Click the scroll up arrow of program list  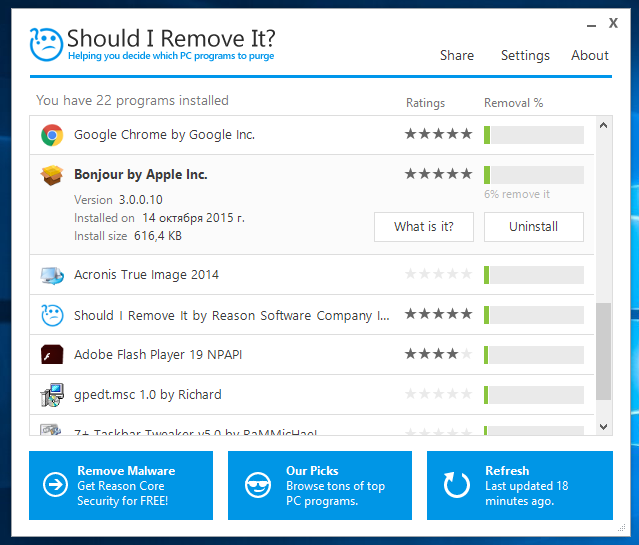coord(604,126)
